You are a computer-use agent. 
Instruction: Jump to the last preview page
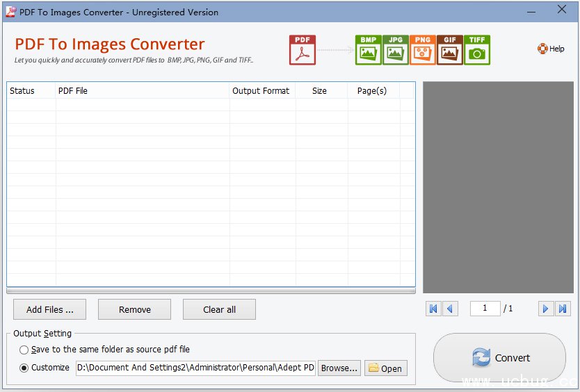pyautogui.click(x=563, y=309)
